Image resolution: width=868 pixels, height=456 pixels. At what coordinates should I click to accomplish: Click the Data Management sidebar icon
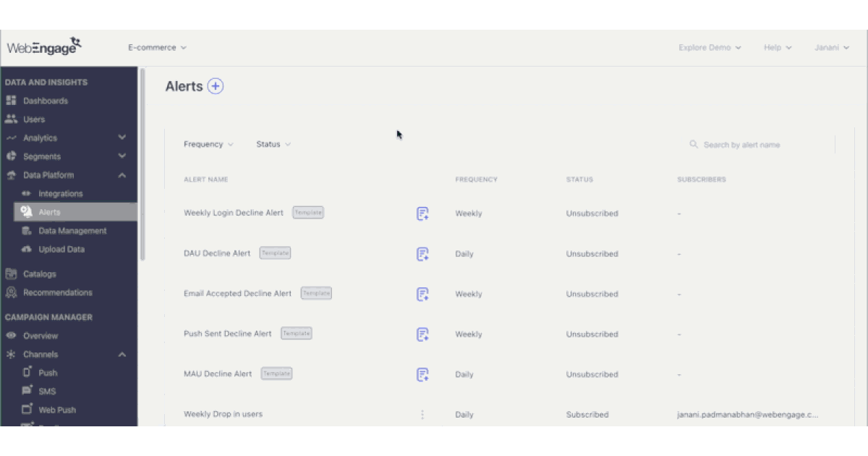pos(26,230)
